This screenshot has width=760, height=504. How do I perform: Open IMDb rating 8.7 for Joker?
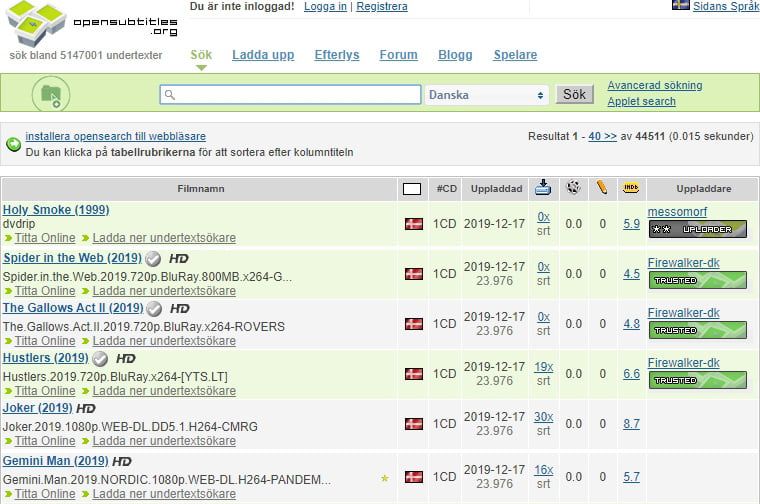(632, 424)
